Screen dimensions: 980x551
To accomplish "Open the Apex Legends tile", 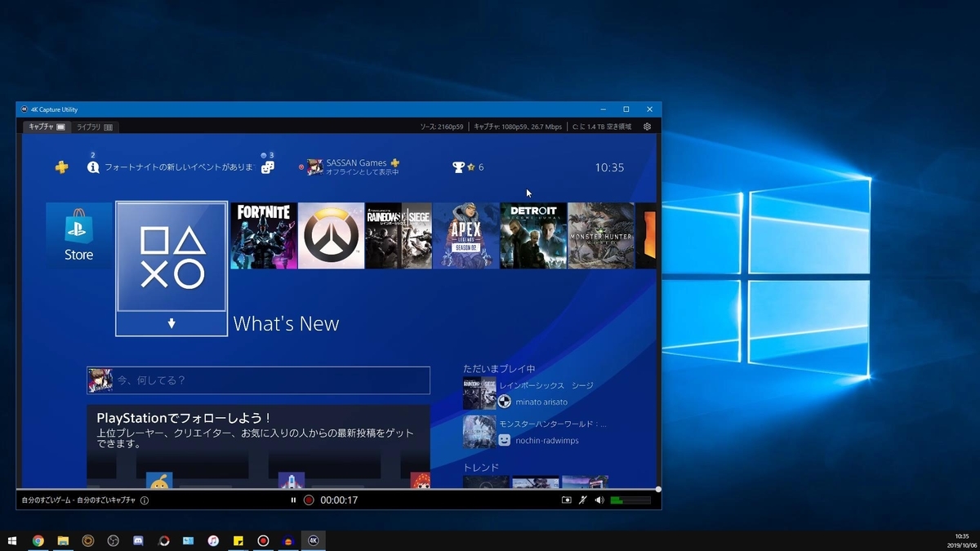I will pyautogui.click(x=465, y=236).
